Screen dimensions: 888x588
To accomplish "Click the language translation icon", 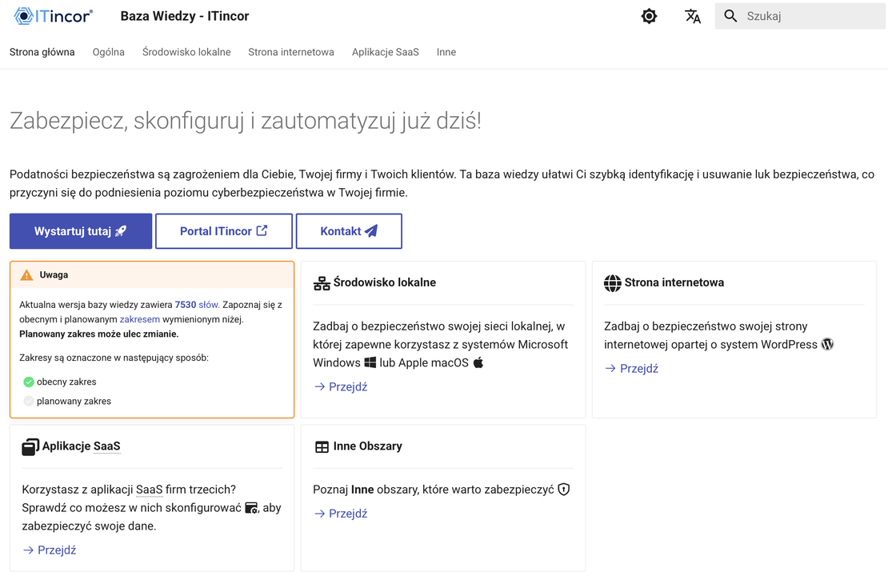I will (692, 16).
